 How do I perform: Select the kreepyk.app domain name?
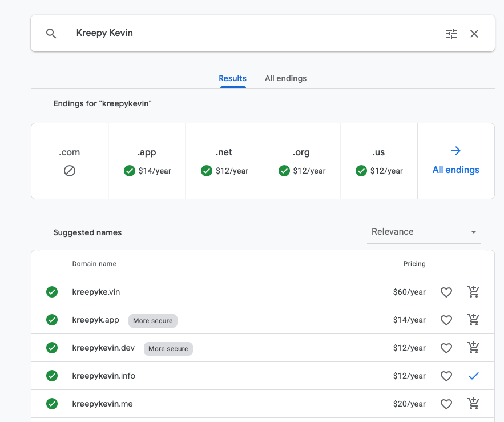tap(95, 320)
